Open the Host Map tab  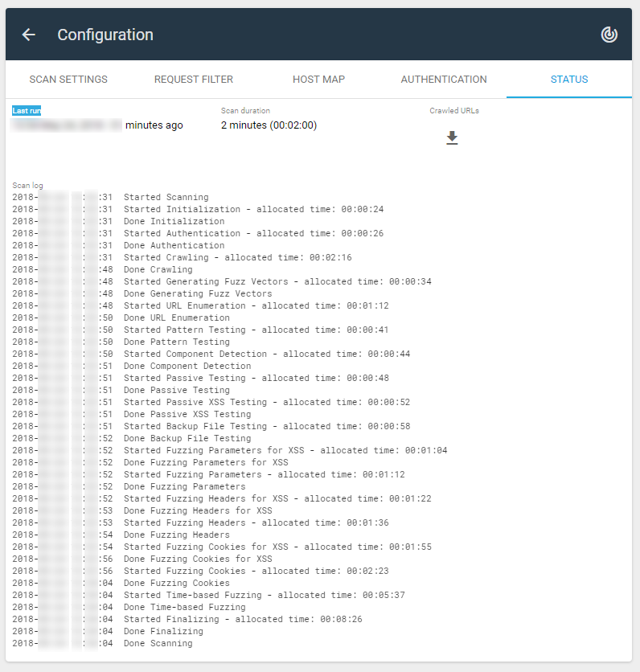click(x=318, y=80)
